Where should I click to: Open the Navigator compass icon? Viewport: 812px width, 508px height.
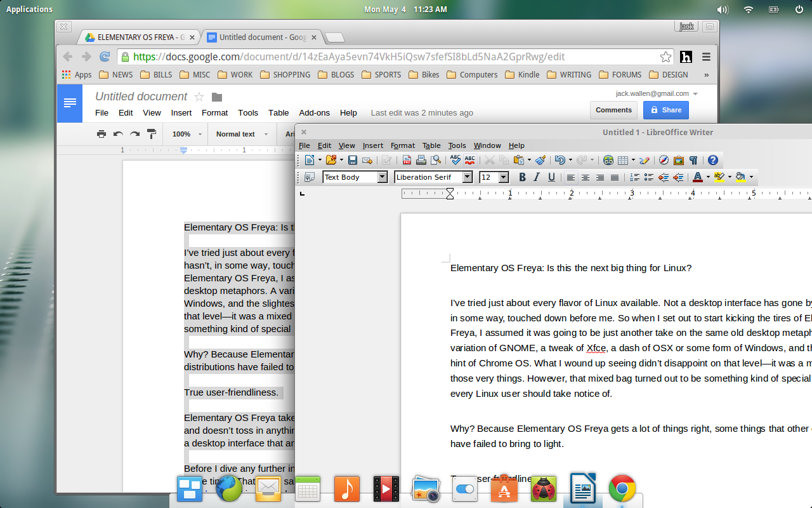click(664, 160)
